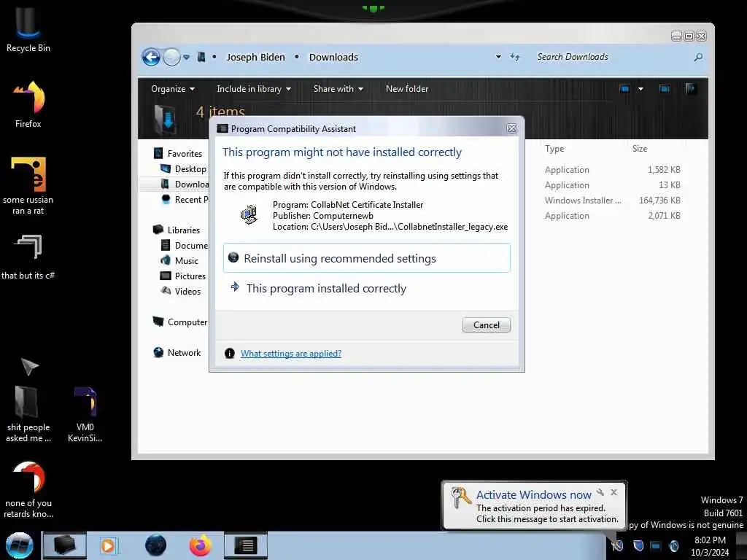Open the Include in library menu
The width and height of the screenshot is (747, 560).
pyautogui.click(x=253, y=89)
